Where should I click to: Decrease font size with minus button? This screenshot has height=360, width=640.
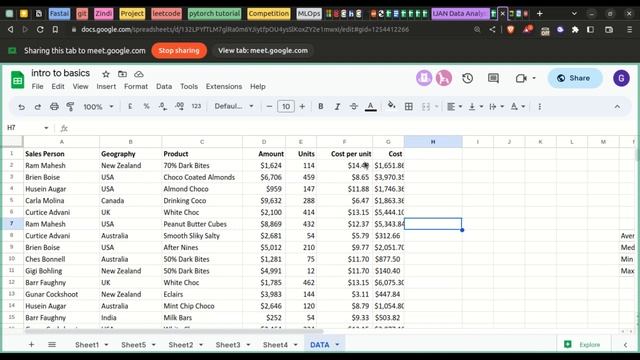point(269,107)
